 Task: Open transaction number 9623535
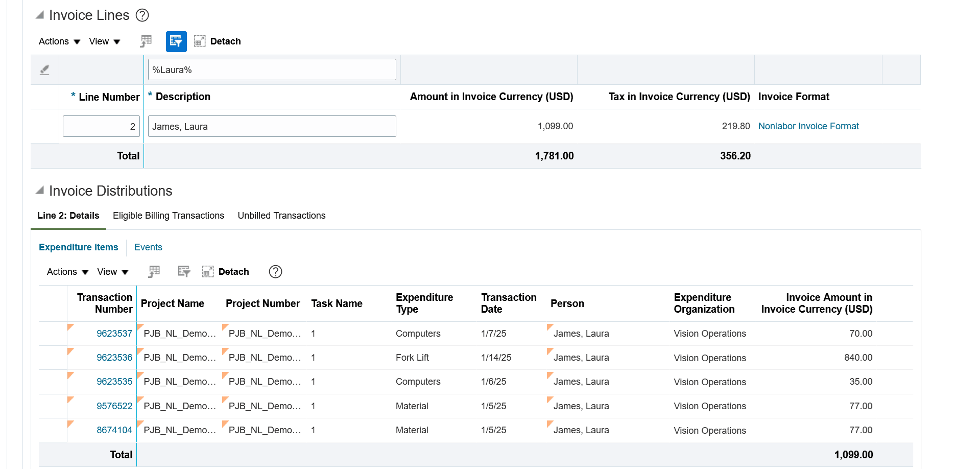click(114, 382)
